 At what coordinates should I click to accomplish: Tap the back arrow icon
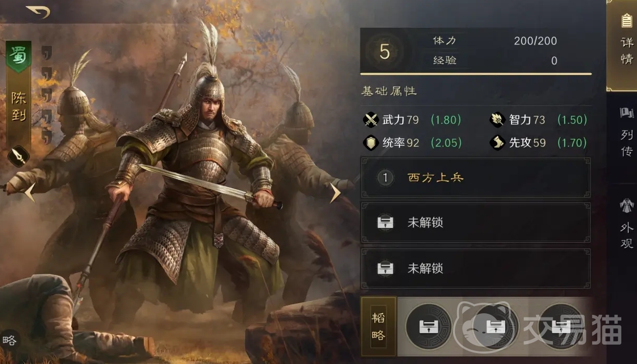click(x=38, y=11)
